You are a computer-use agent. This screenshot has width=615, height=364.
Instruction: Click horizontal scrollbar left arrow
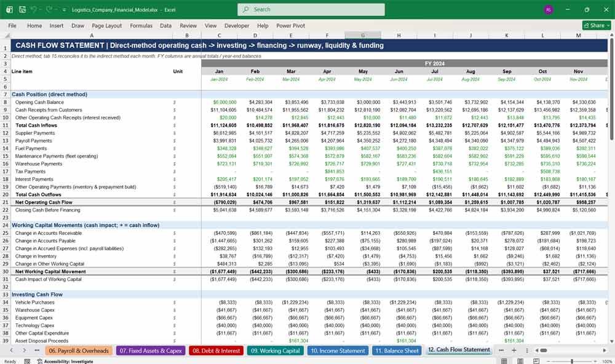(536, 350)
